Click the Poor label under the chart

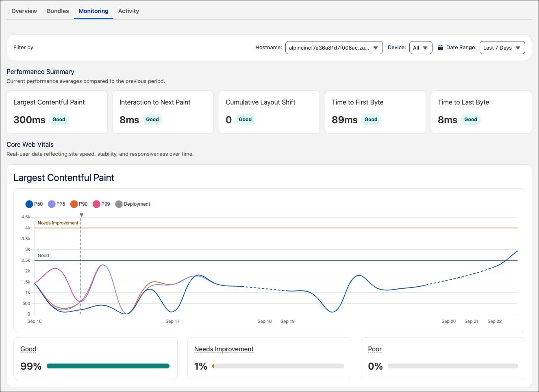(375, 349)
